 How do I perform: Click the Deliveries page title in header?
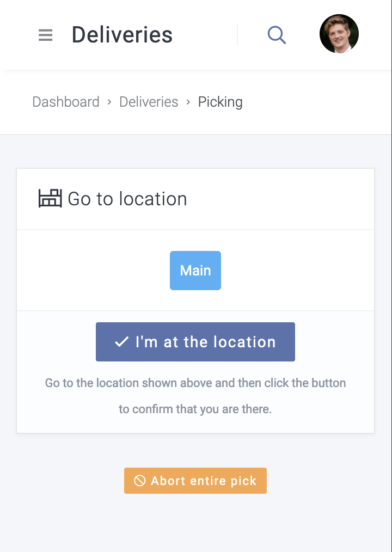(x=122, y=35)
